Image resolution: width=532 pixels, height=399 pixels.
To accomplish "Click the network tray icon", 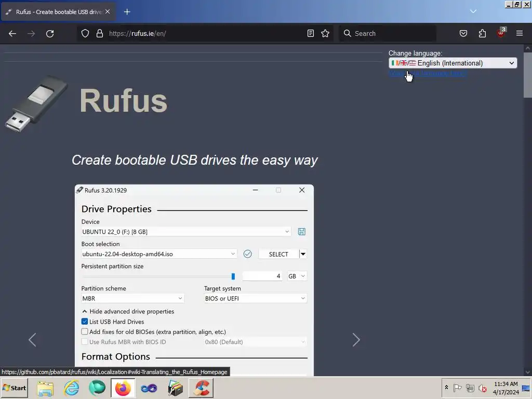I will point(470,388).
